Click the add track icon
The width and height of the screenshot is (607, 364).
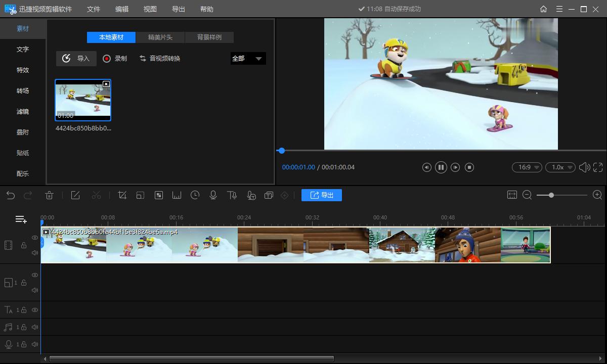[x=21, y=219]
